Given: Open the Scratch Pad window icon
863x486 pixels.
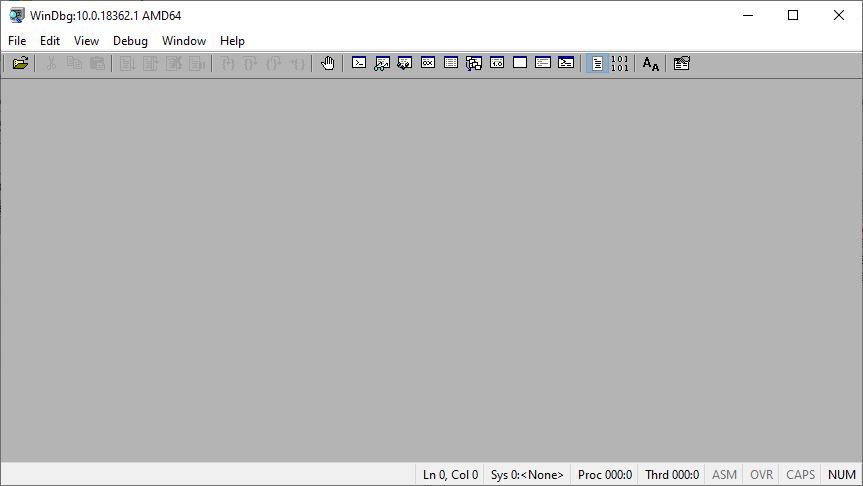Looking at the screenshot, I should pyautogui.click(x=520, y=63).
